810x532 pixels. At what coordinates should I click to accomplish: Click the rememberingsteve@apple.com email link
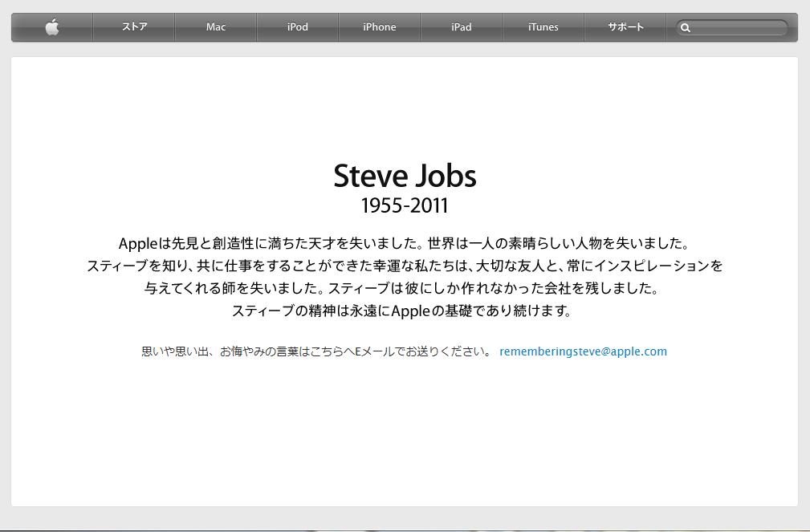click(584, 351)
